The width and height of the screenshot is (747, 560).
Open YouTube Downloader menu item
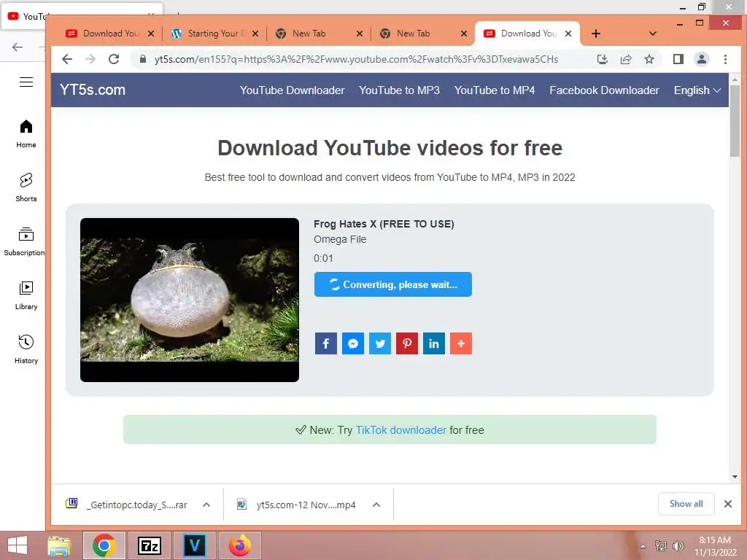coord(292,90)
